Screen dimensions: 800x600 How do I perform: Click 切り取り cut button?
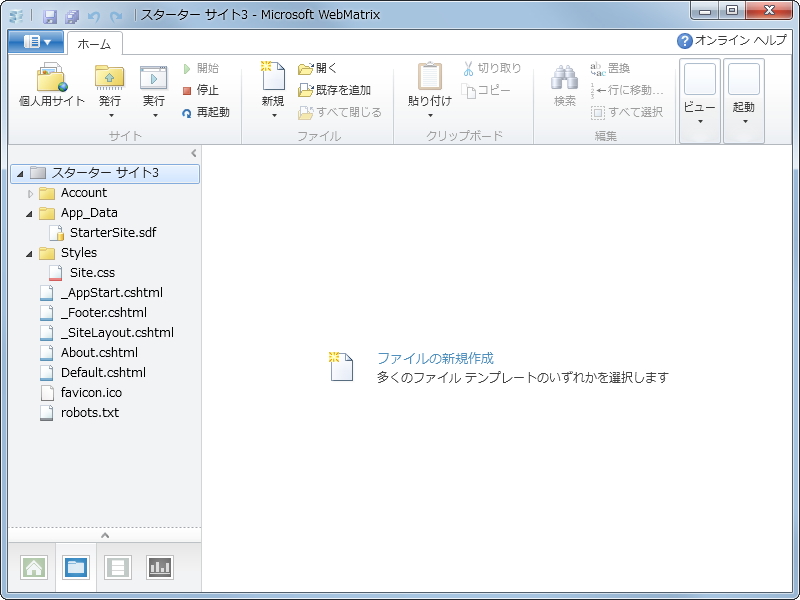tap(492, 68)
